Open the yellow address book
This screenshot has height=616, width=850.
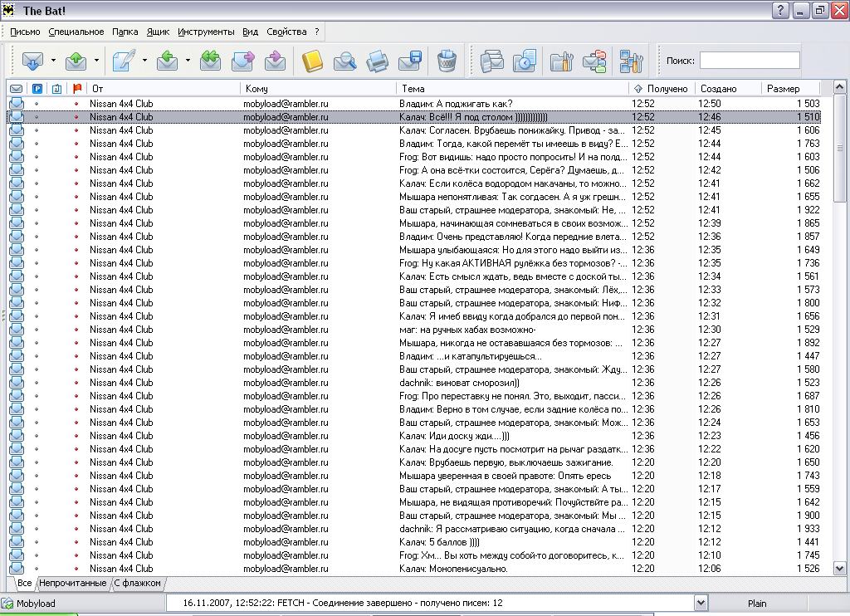312,61
